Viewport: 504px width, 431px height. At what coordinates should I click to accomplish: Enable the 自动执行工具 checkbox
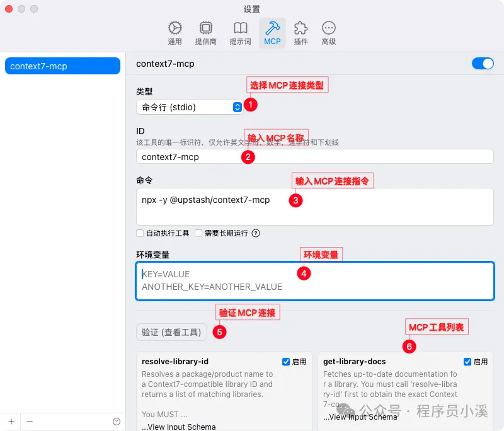(x=140, y=233)
